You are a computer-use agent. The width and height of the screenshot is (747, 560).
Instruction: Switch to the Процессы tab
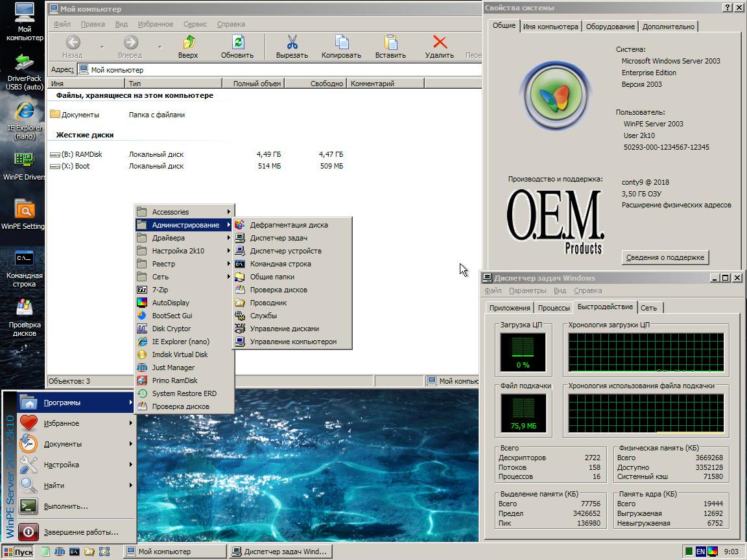(554, 308)
